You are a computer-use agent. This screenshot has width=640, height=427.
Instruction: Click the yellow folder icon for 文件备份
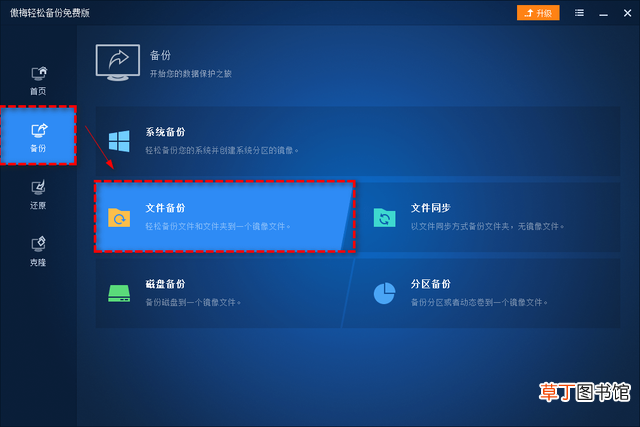click(x=119, y=217)
